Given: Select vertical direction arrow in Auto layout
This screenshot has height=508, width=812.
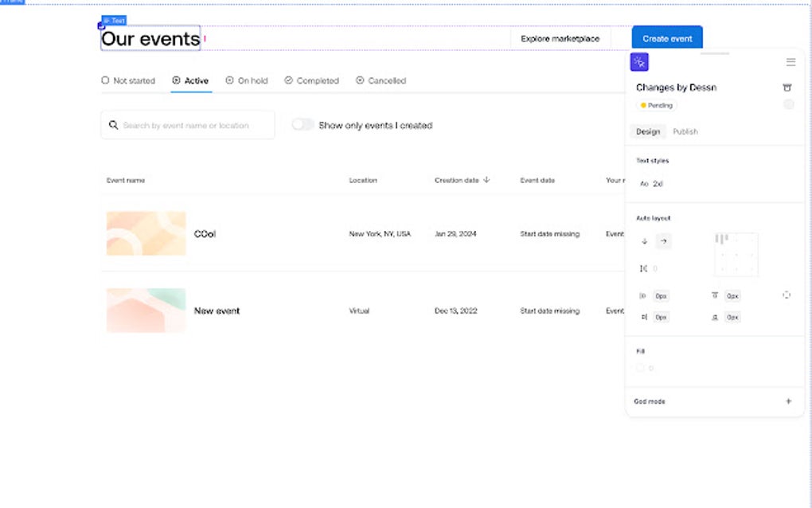Looking at the screenshot, I should tap(645, 241).
